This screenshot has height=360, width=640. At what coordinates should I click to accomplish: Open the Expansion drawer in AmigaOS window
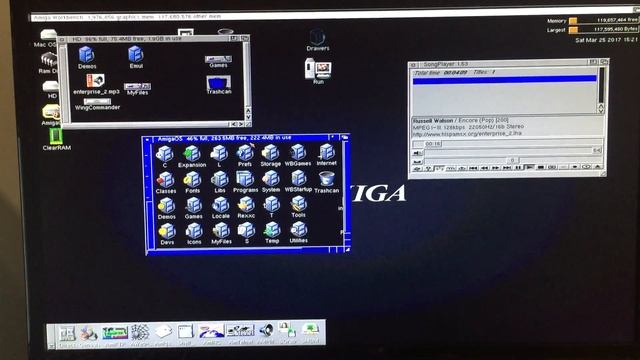coord(191,156)
